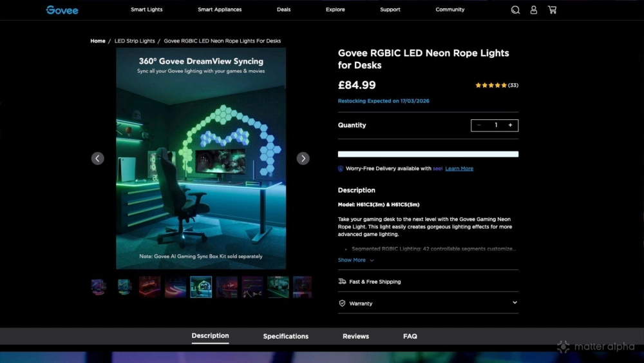Click the Govee logo
Viewport: 644px width, 363px height.
point(62,10)
